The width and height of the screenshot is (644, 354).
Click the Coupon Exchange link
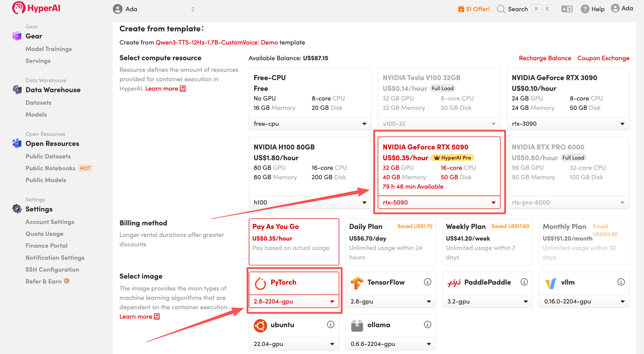click(603, 58)
